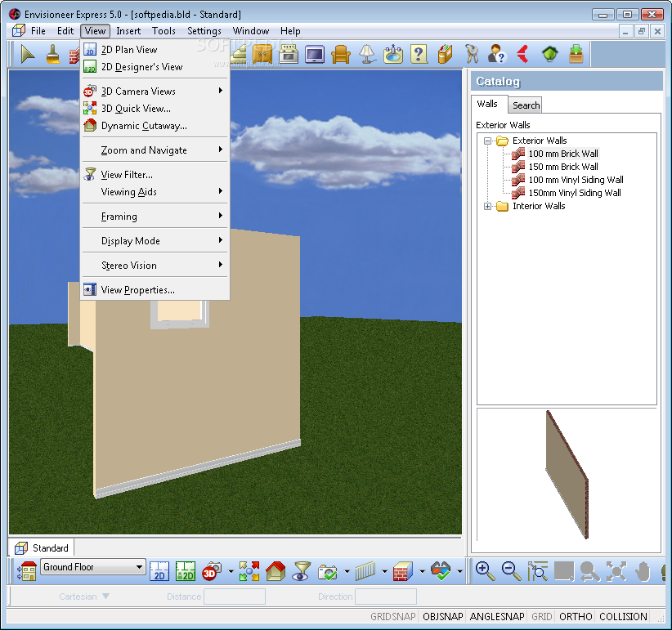
Task: Click the download box icon in toolbar
Action: point(576,55)
